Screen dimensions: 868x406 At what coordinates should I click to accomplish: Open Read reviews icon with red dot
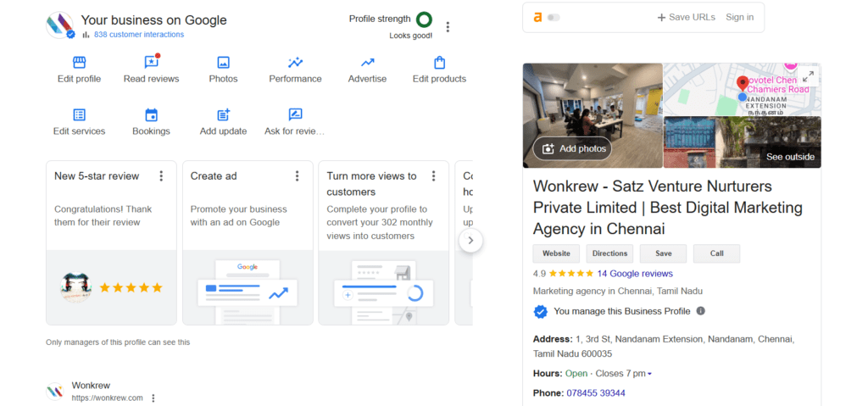151,62
